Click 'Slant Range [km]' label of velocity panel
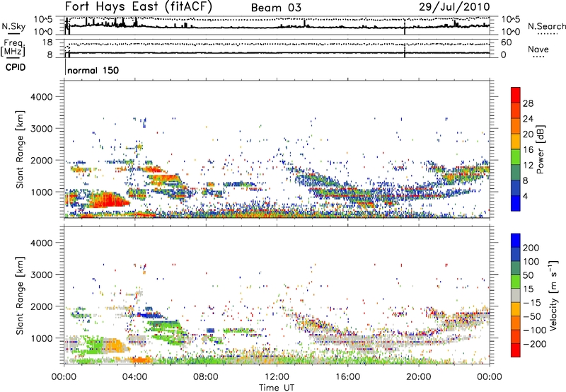This screenshot has width=566, height=392. 20,295
